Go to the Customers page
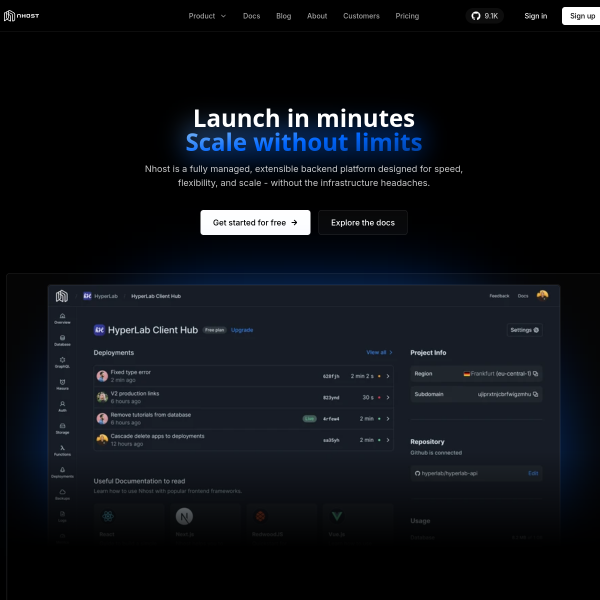 pyautogui.click(x=361, y=16)
